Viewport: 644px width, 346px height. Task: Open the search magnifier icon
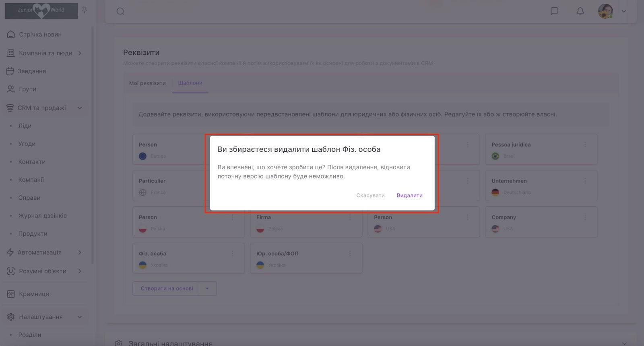coord(120,11)
